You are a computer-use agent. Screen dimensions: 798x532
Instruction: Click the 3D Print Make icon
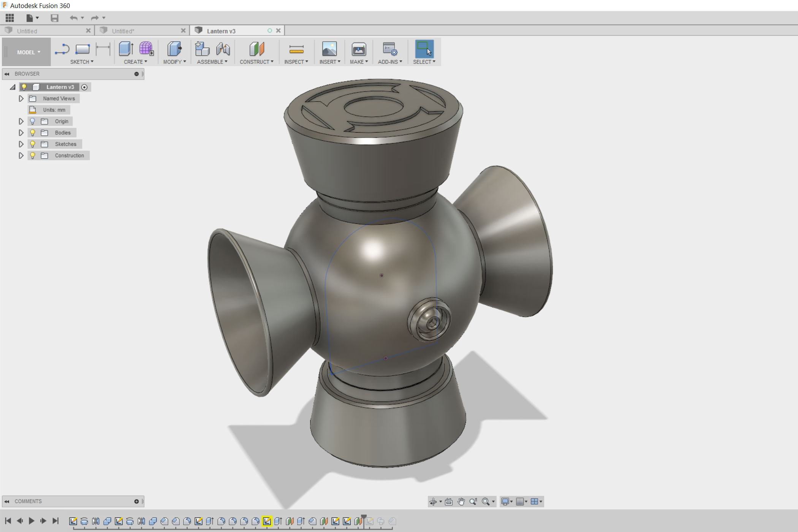358,49
